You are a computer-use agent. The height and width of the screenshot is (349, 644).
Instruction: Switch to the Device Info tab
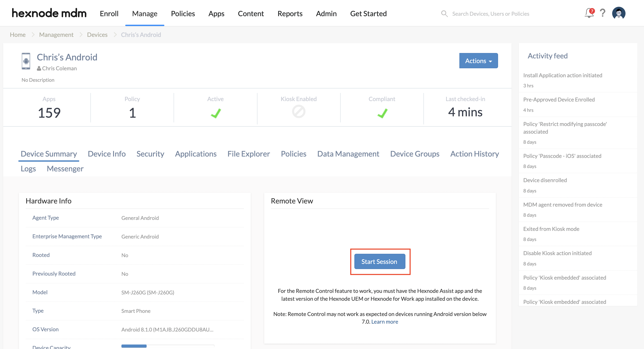107,154
